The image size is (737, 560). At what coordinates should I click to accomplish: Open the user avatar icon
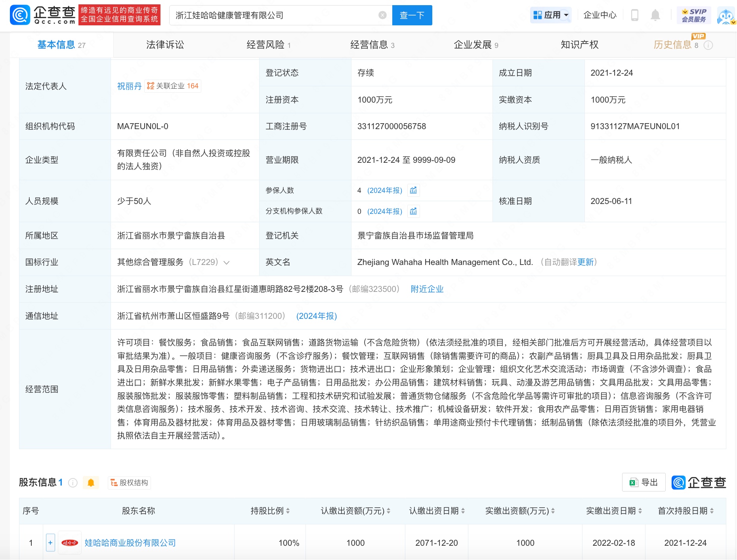(x=726, y=16)
